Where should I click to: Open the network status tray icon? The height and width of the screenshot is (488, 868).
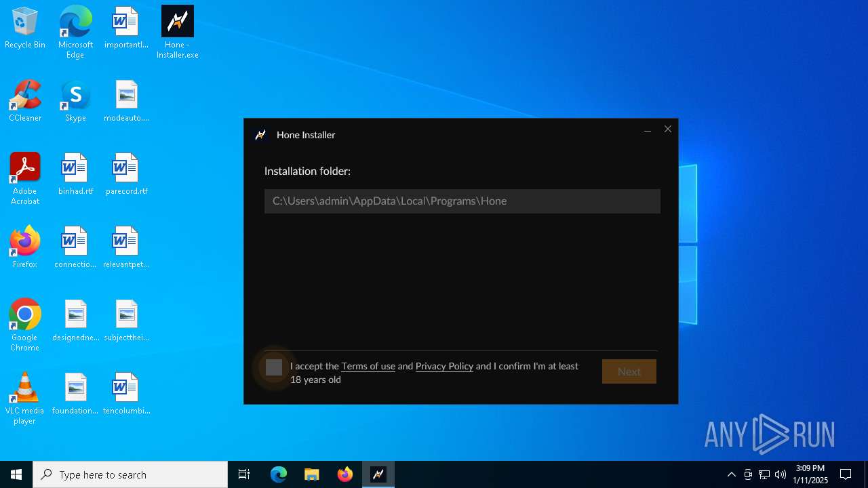point(764,474)
